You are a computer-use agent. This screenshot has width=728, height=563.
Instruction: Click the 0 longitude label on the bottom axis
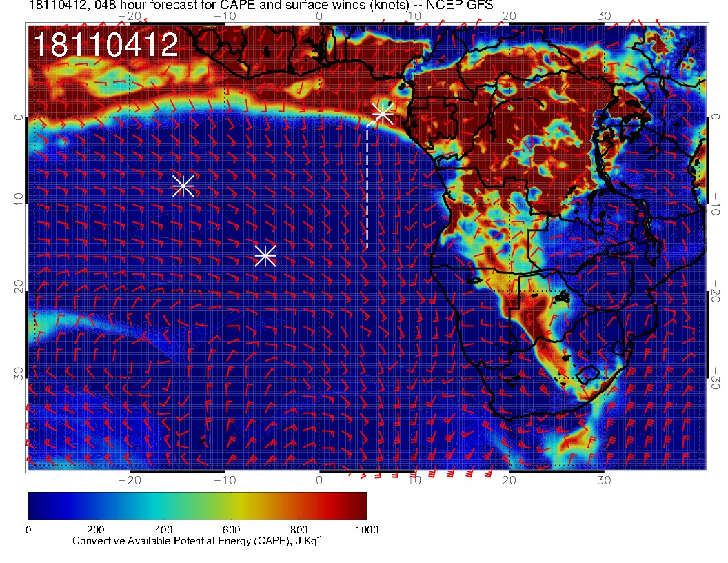click(x=319, y=480)
